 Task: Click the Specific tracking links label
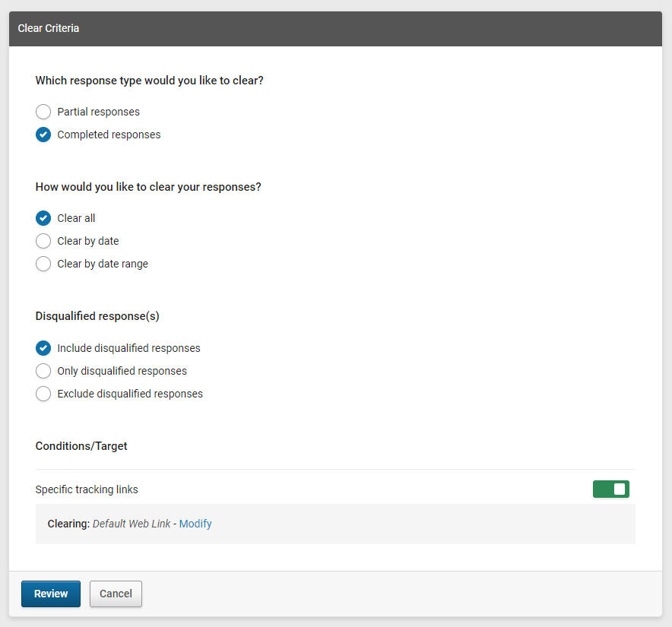(86, 489)
